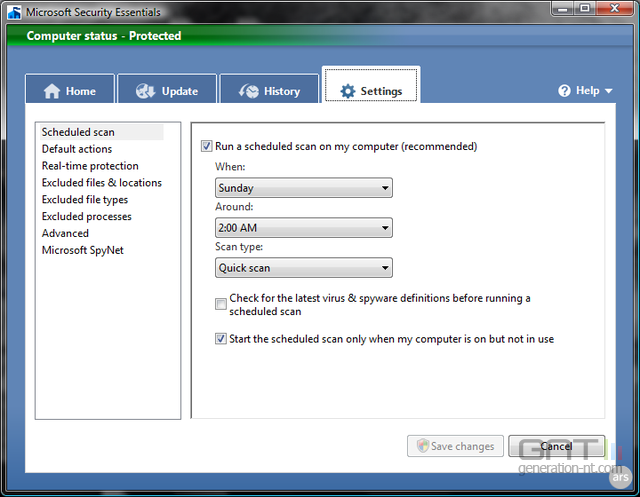The height and width of the screenshot is (497, 640).
Task: Click the shield icon on Save changes
Action: coord(423,446)
